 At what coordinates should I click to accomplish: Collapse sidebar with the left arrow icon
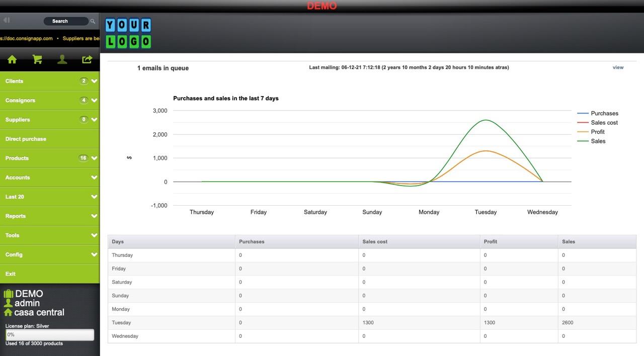tap(7, 21)
